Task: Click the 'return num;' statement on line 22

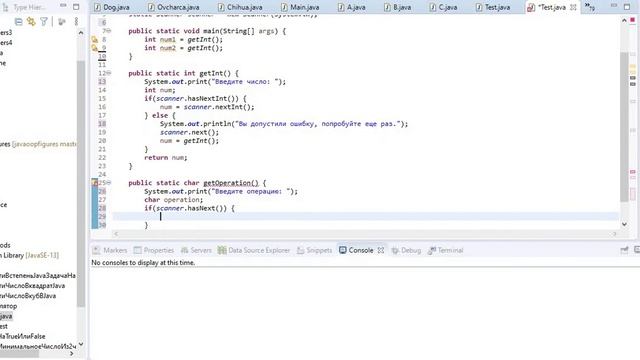Action: point(165,158)
